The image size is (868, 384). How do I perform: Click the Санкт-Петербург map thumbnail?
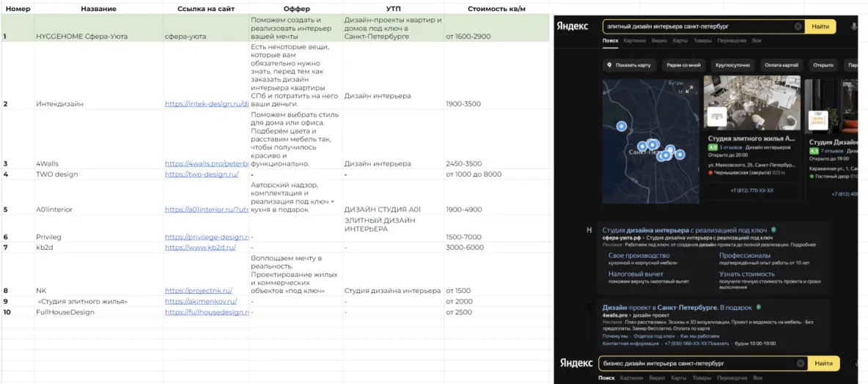click(650, 141)
